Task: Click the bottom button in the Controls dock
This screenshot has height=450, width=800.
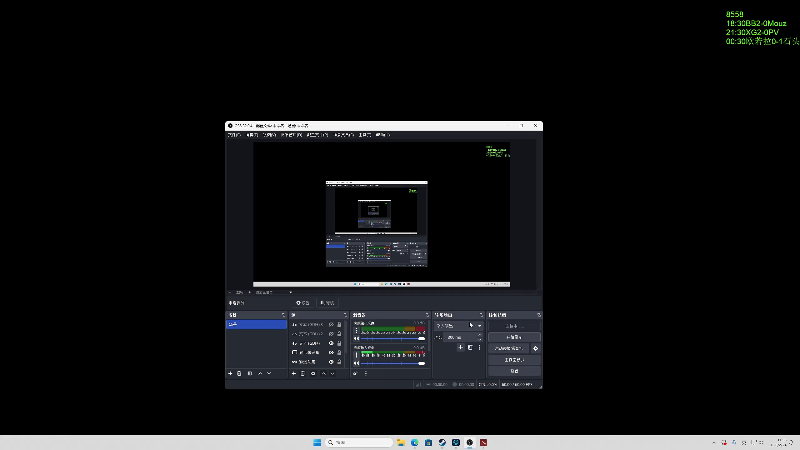Action: click(514, 371)
